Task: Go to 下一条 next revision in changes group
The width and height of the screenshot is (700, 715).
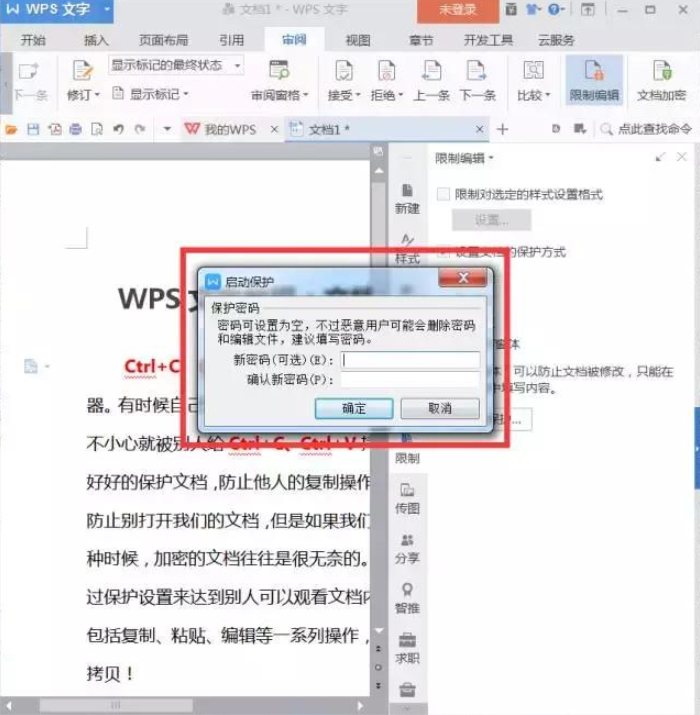Action: pyautogui.click(x=477, y=80)
